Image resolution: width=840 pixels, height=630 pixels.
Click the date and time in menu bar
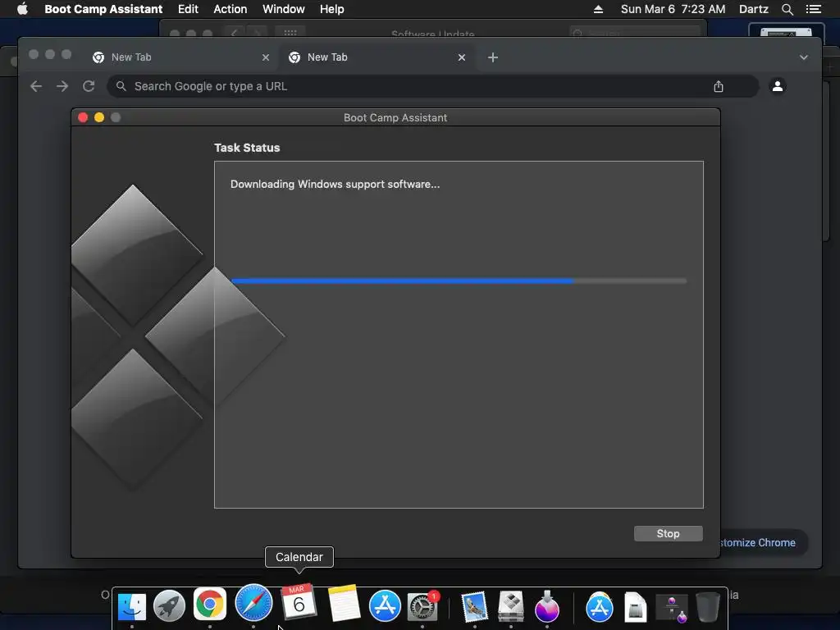click(x=673, y=9)
